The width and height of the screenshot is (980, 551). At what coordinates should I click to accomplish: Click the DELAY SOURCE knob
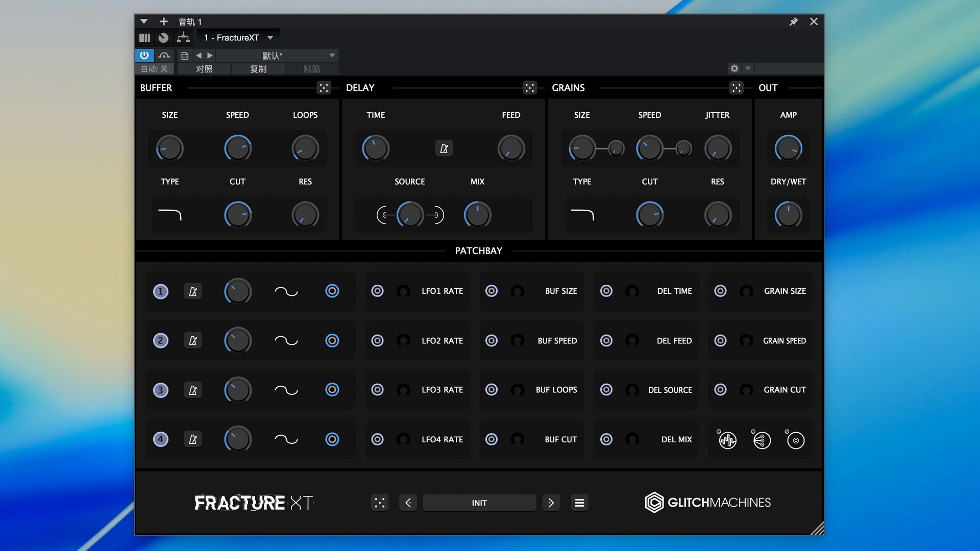click(x=410, y=215)
